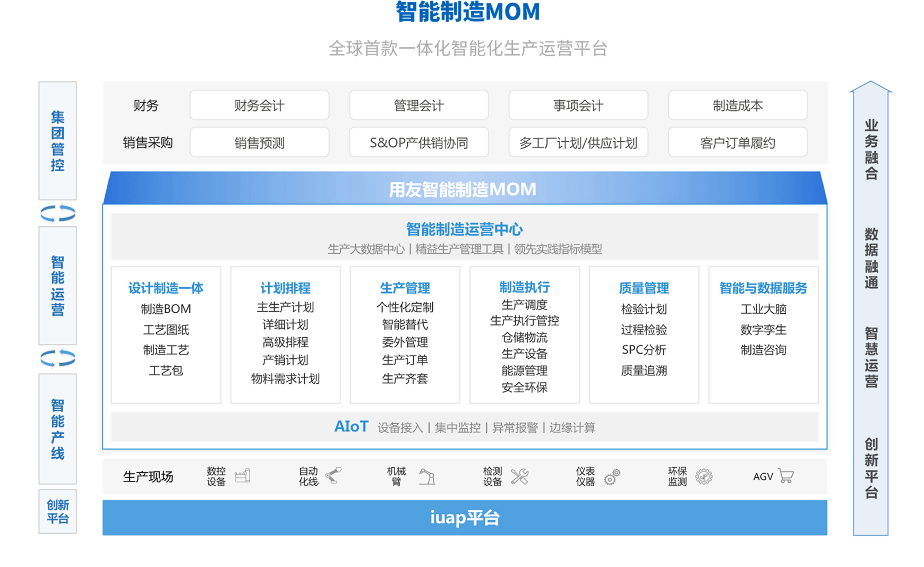
Task: Click the 多工厂计划/供应计划 box
Action: 578,142
